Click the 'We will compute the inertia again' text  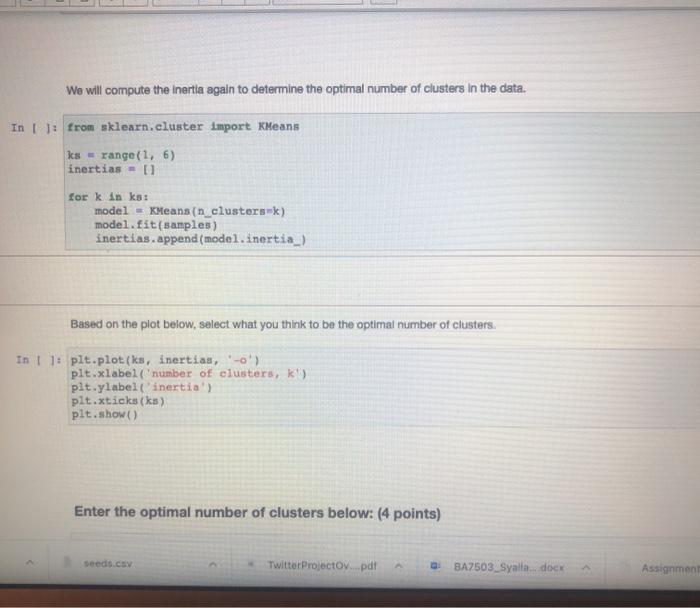(x=296, y=89)
